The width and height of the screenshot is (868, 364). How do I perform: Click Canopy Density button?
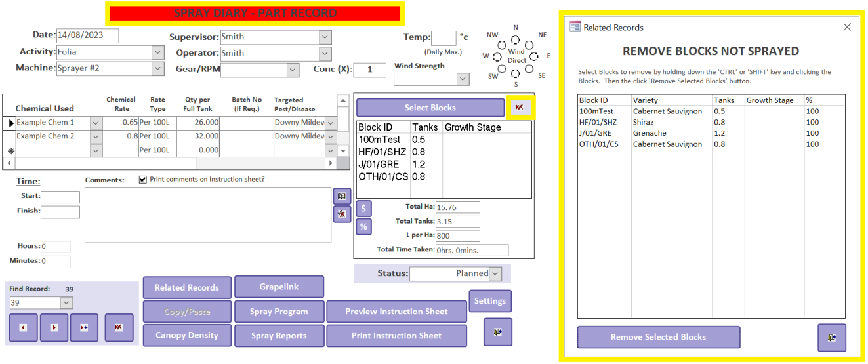click(187, 335)
